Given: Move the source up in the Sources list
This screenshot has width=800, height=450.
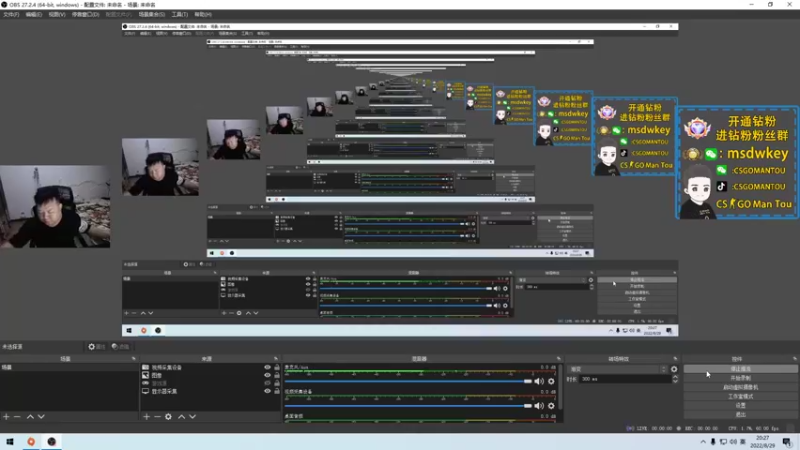Looking at the screenshot, I should [x=182, y=417].
